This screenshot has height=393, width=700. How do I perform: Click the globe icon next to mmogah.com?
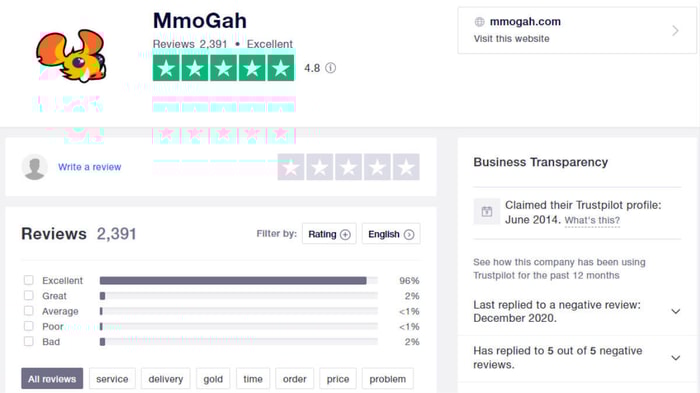point(479,21)
